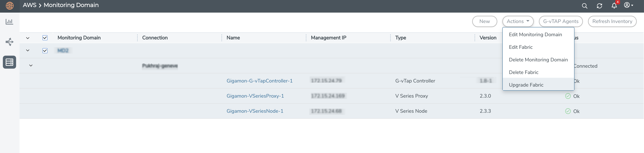Viewport: 644px width, 153px height.
Task: Open the Actions dropdown button
Action: pyautogui.click(x=518, y=22)
